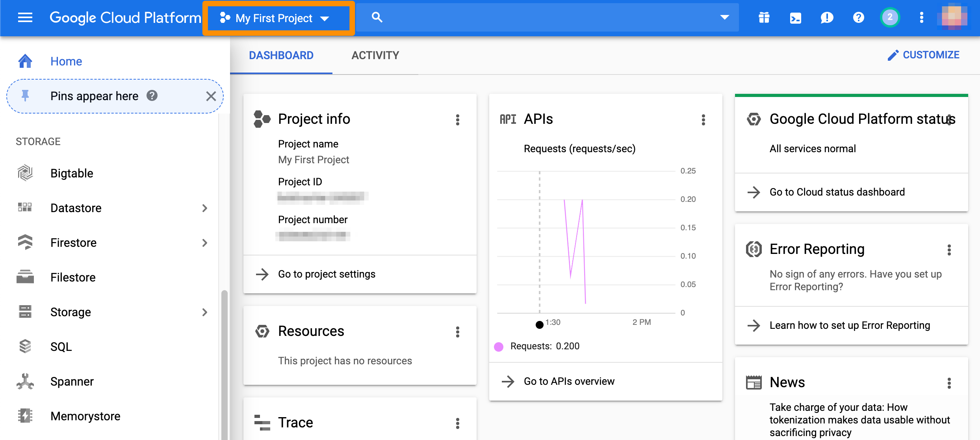The height and width of the screenshot is (440, 980).
Task: Select Bigtable in the Storage sidebar
Action: 72,173
